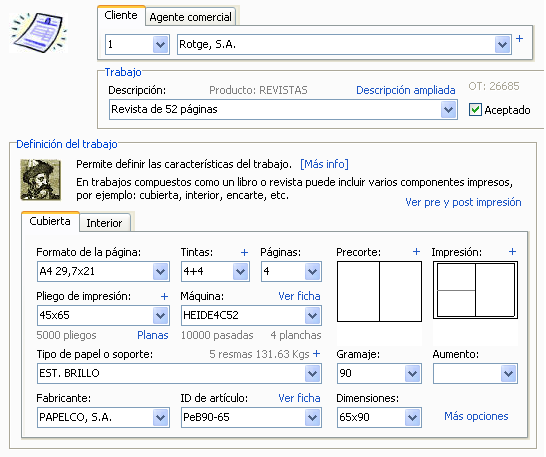This screenshot has width=546, height=457.
Task: Click the document icon at top left
Action: click(x=39, y=32)
